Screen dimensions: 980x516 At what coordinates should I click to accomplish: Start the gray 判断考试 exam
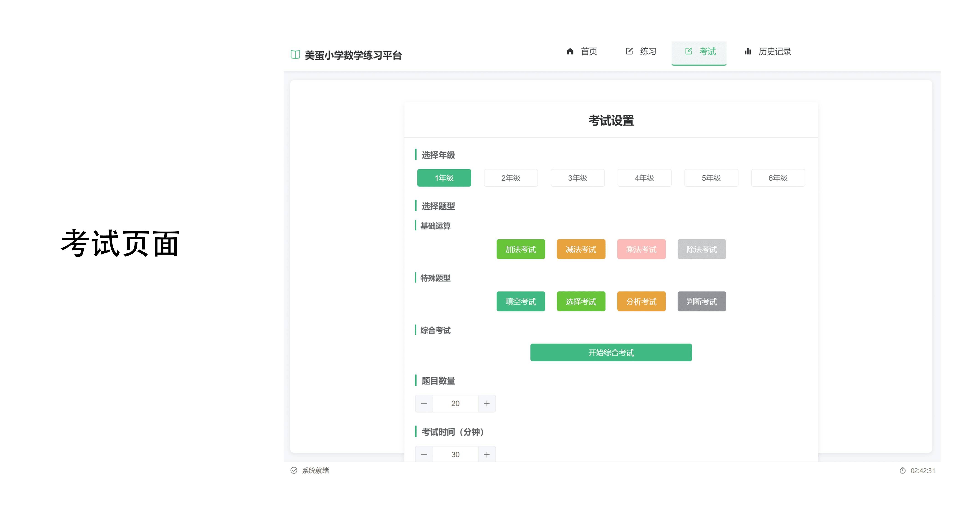click(x=702, y=301)
